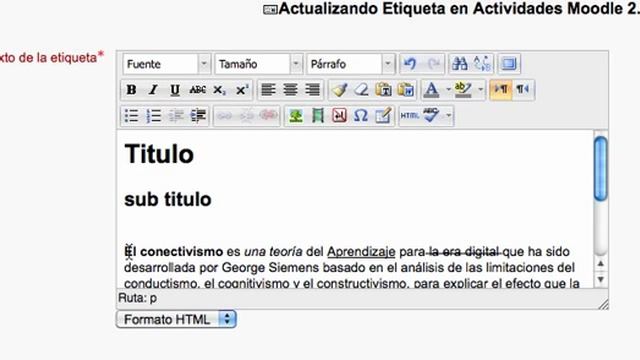Insert an image with the tree icon
This screenshot has height=360, width=640.
pos(296,116)
